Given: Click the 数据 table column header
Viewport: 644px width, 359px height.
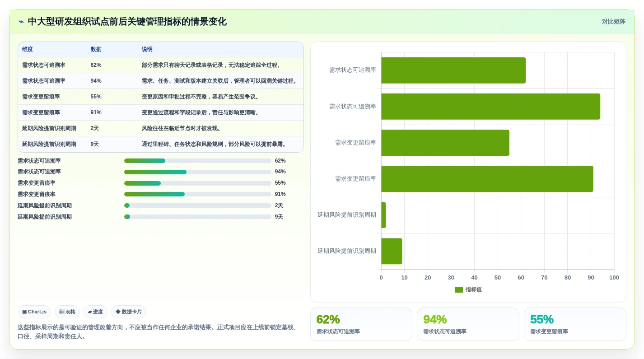Looking at the screenshot, I should (x=96, y=50).
